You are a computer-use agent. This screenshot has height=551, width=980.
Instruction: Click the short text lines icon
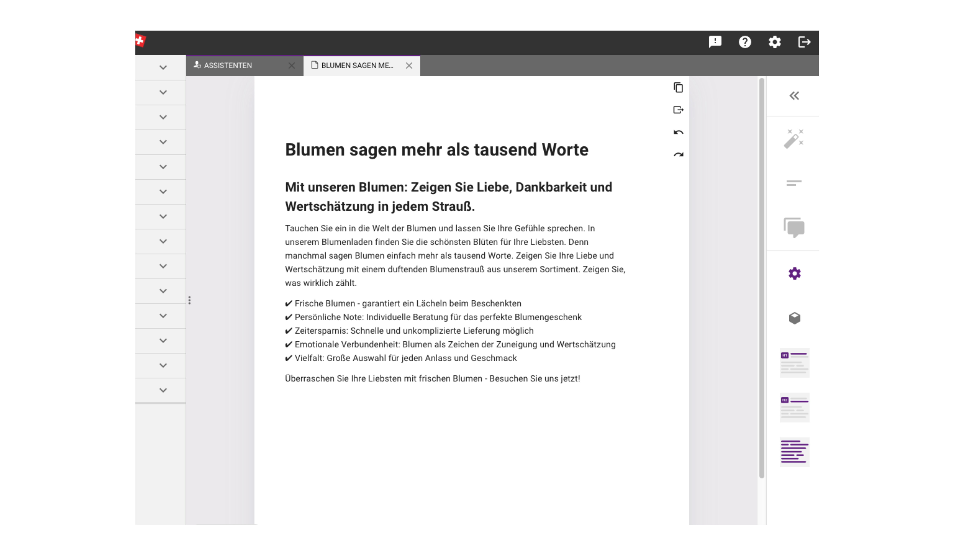tap(794, 183)
